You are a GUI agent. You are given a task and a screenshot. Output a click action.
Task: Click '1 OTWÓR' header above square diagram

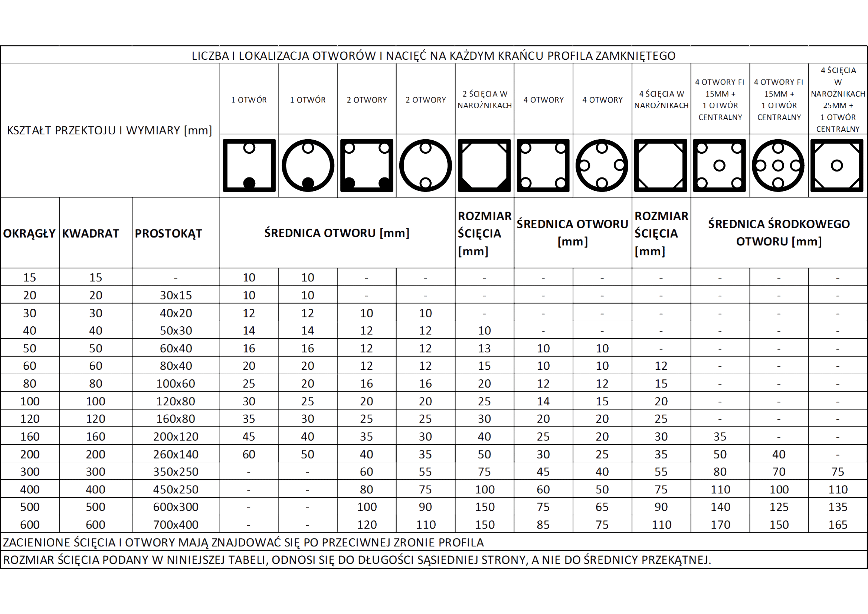coord(249,100)
